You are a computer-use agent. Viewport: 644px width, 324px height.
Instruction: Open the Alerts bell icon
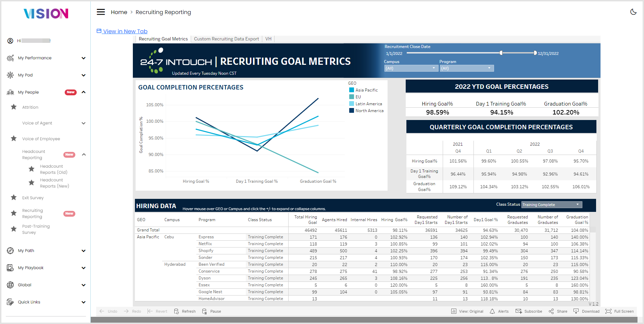[x=492, y=311]
